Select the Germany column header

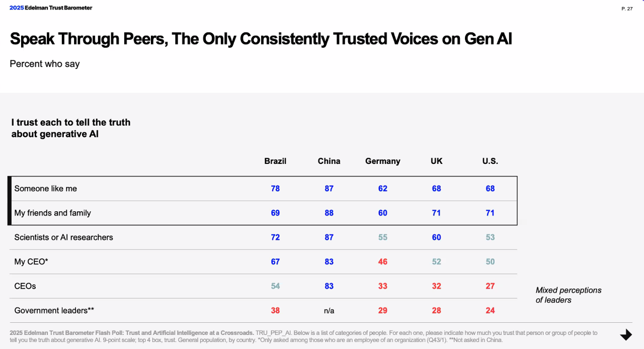point(383,161)
